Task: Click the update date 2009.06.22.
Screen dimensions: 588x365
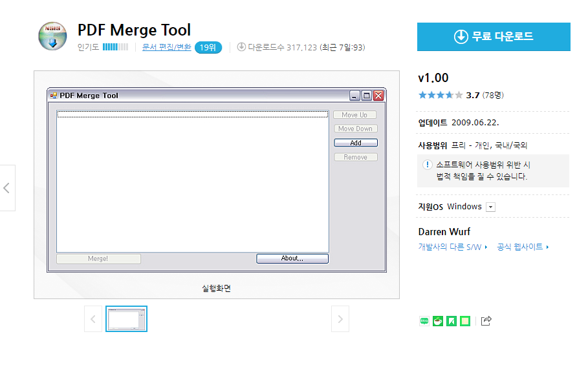Action: [475, 123]
